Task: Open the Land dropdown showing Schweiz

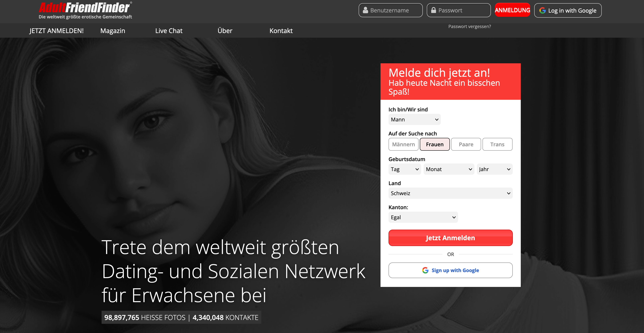Action: [x=450, y=193]
